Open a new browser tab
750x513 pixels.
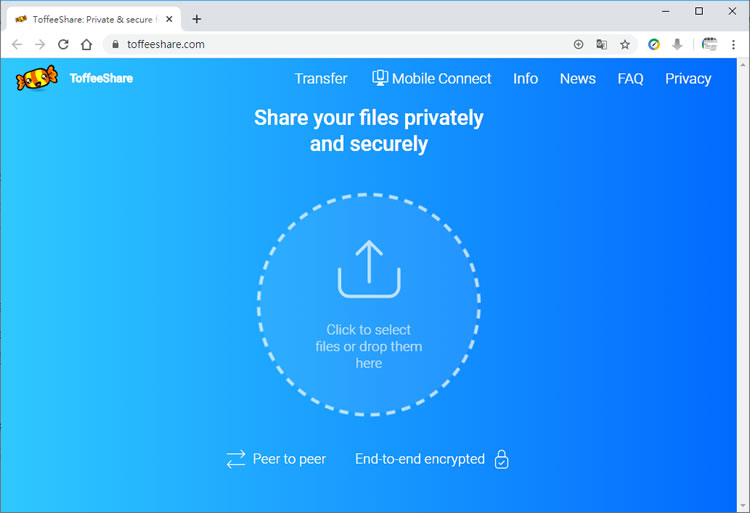(x=197, y=19)
